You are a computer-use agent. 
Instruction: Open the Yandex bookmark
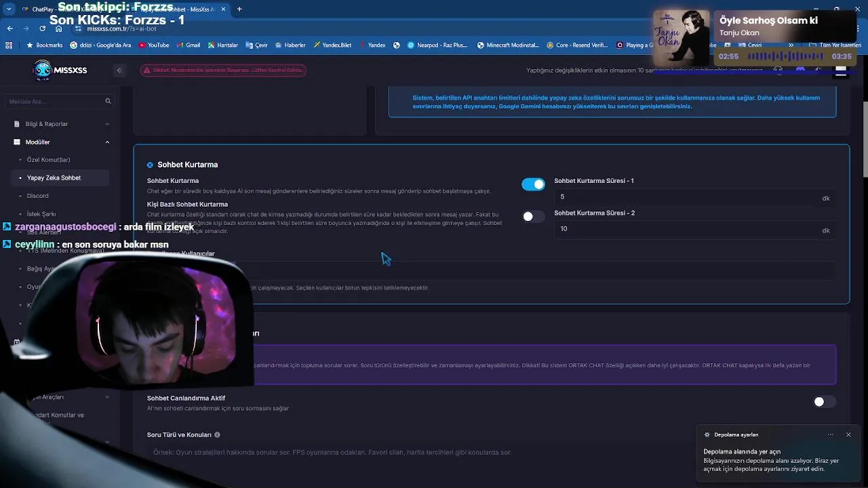372,45
